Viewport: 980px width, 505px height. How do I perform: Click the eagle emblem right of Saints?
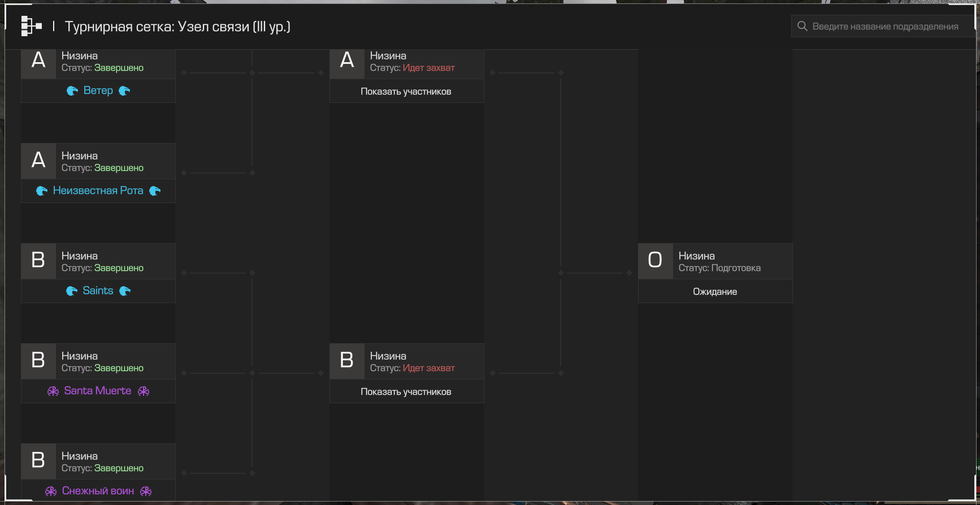125,291
